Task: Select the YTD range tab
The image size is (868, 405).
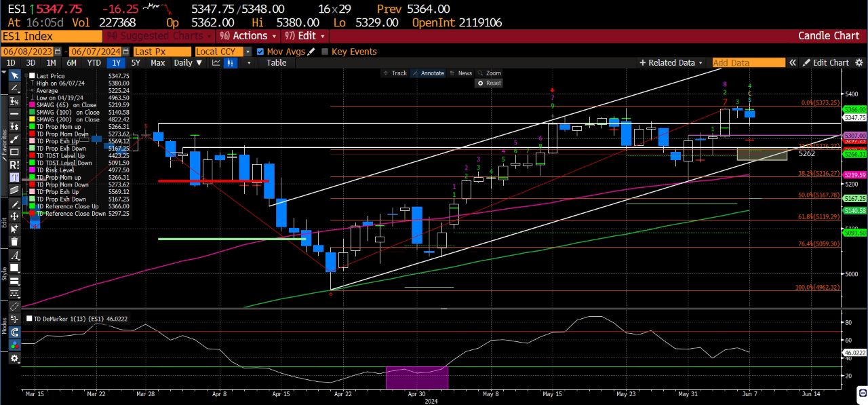Action: point(94,62)
